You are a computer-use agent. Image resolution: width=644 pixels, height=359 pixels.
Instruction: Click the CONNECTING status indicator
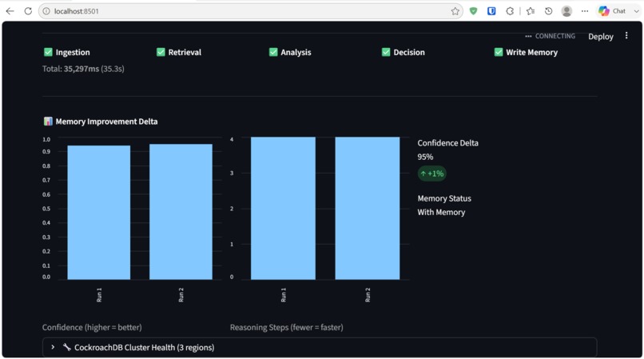coord(550,36)
